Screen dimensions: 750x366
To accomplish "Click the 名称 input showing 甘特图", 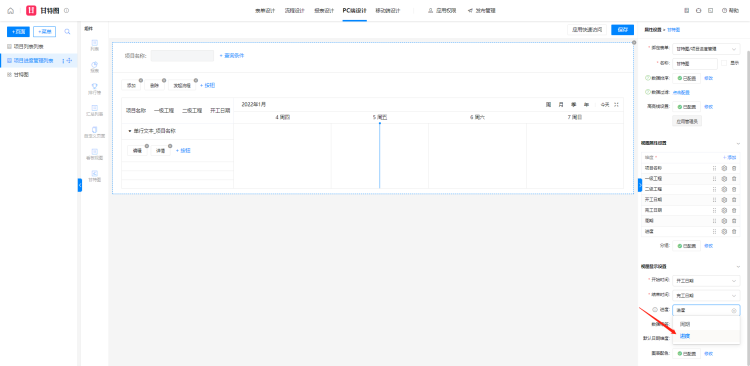I will tap(695, 64).
